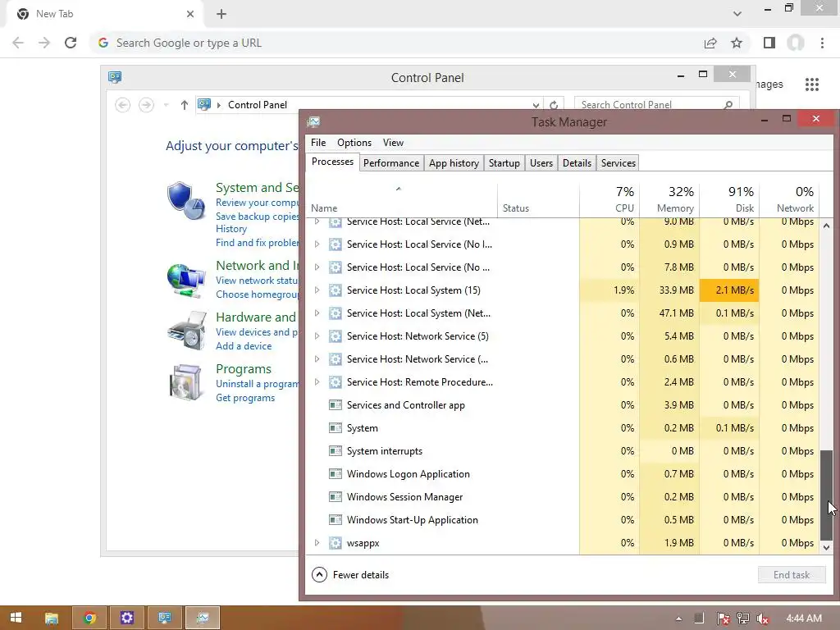Open Chrome tab search chevron
840x630 pixels.
point(737,14)
